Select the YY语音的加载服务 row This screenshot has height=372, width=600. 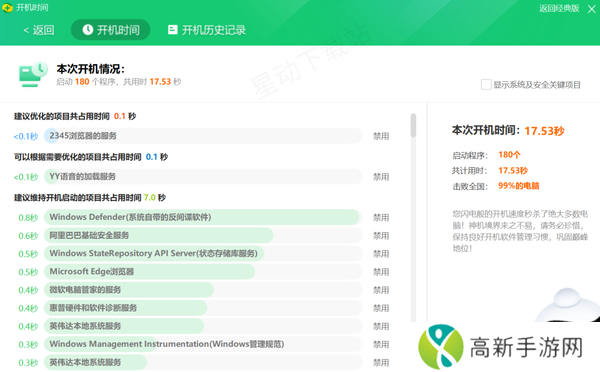(x=203, y=176)
